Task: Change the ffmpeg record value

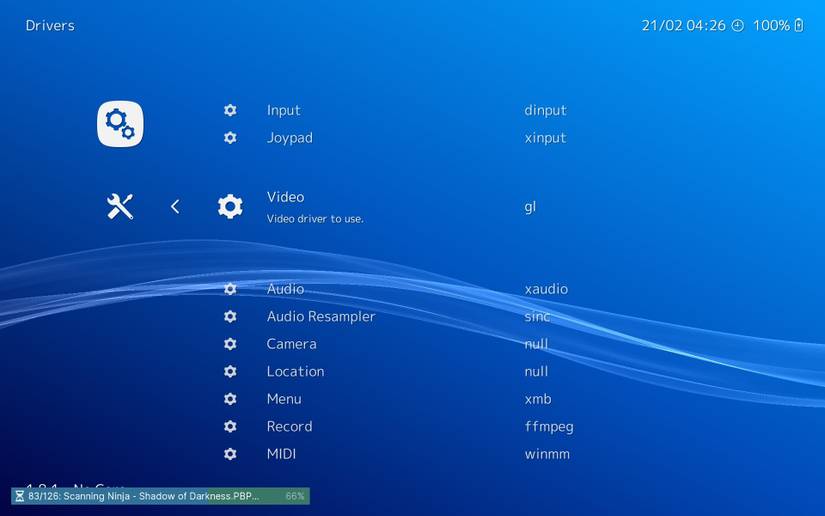Action: 549,427
